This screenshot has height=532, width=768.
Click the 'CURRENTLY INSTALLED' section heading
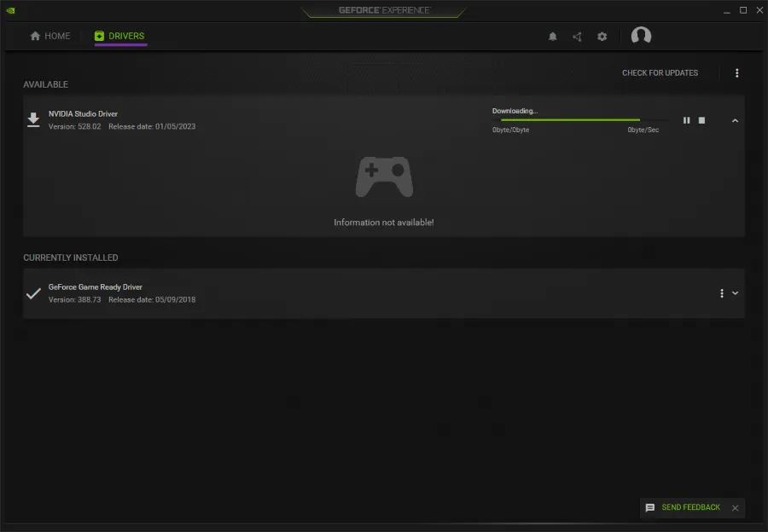coord(71,257)
